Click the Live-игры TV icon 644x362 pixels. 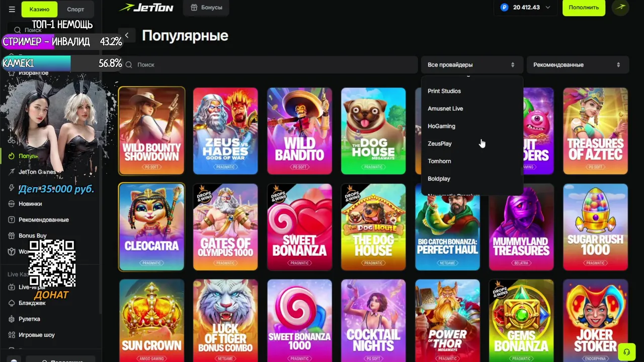tap(12, 287)
